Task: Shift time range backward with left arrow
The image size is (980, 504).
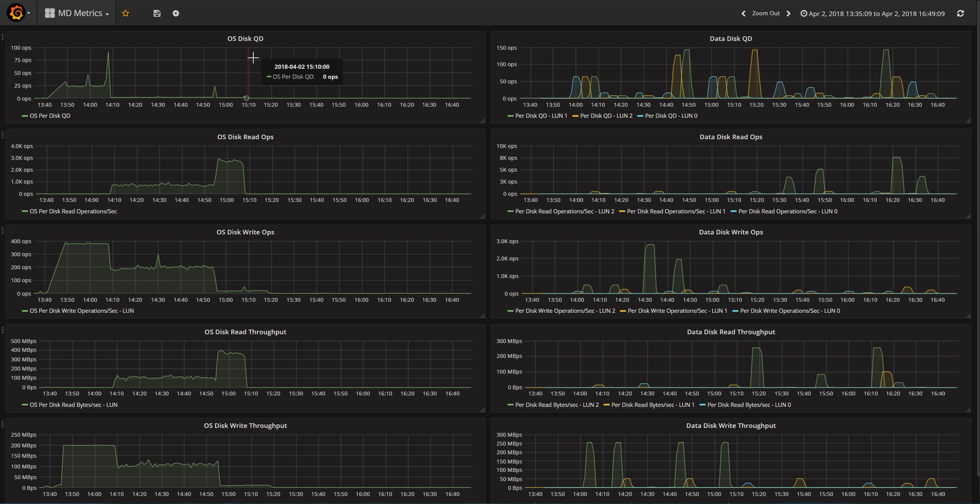Action: (743, 13)
